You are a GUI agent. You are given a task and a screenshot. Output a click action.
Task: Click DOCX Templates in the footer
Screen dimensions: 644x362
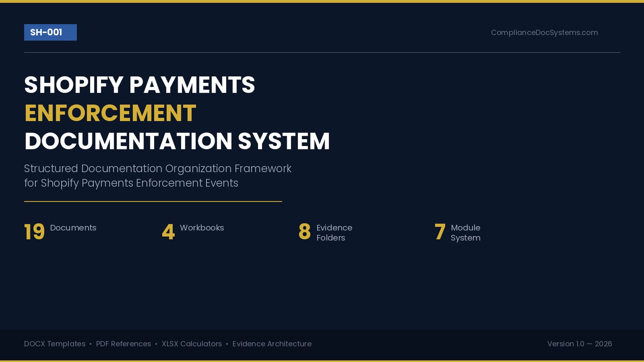pos(55,344)
